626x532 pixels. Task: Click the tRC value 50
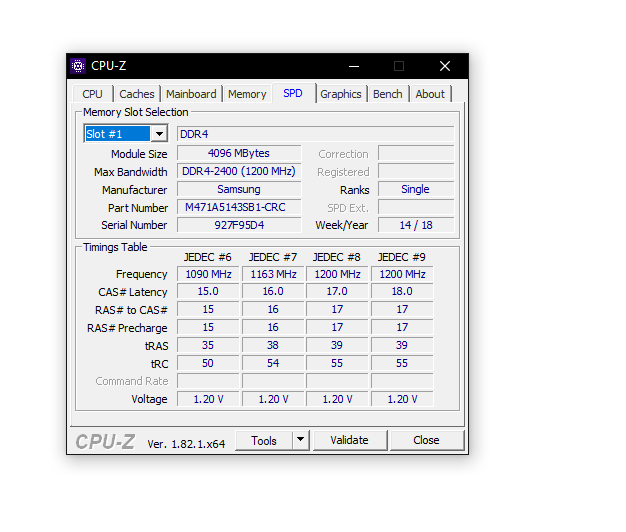pos(208,363)
